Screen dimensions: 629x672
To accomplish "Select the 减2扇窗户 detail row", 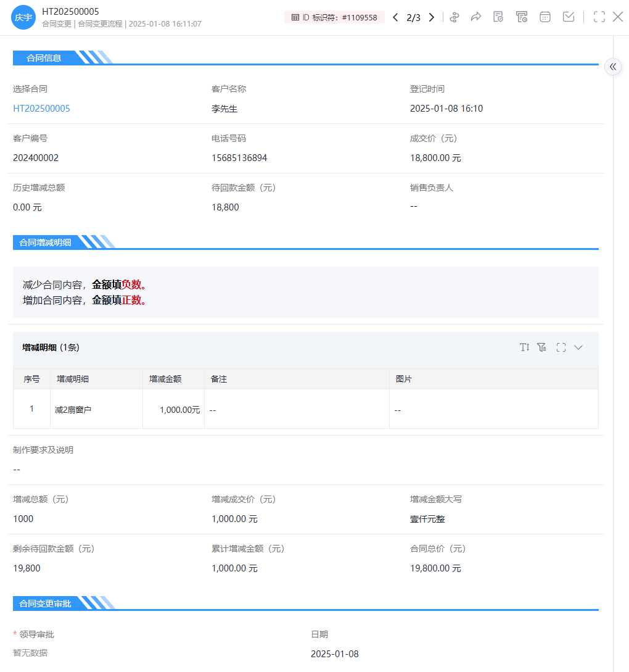I will tap(73, 409).
